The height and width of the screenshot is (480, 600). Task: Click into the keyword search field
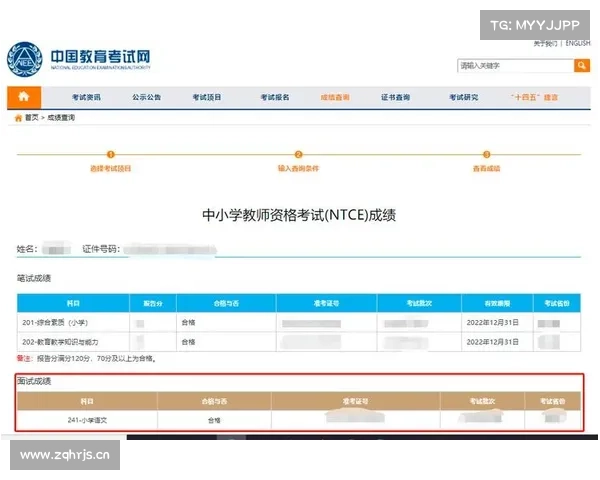[x=514, y=65]
